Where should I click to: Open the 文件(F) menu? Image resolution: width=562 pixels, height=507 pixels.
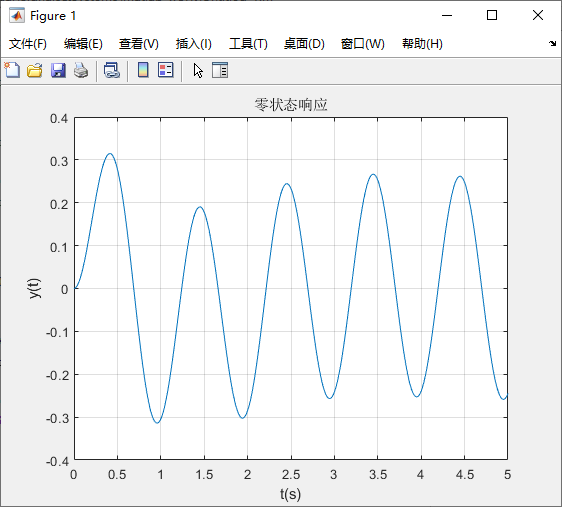[28, 44]
